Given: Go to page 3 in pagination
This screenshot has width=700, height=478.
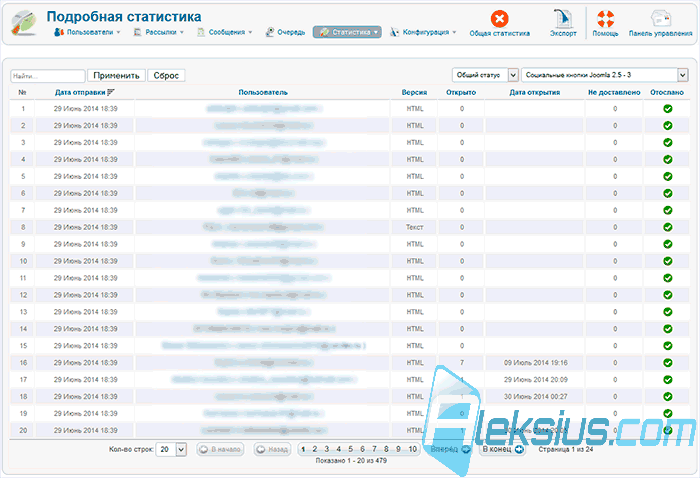Looking at the screenshot, I should point(327,449).
